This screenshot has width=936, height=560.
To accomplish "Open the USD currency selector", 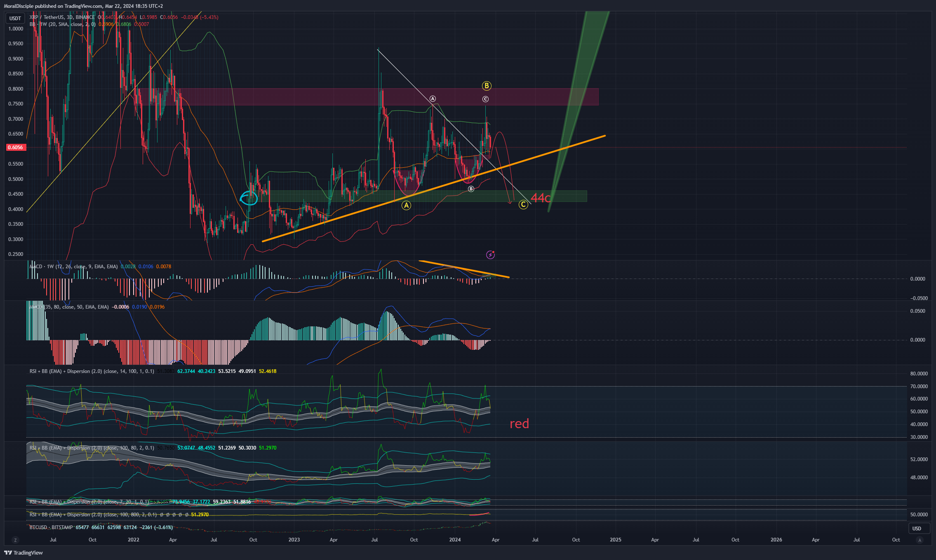I will point(919,528).
